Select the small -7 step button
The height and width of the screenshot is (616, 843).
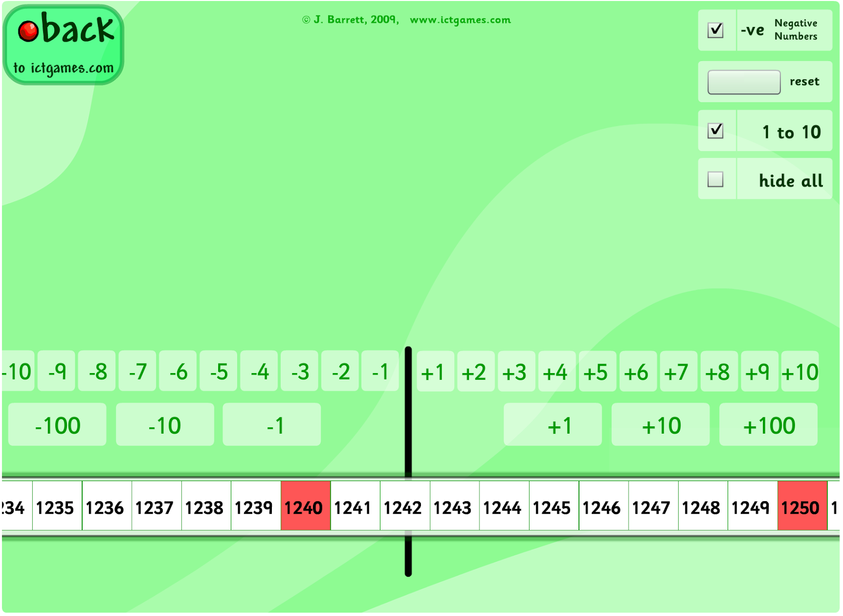(138, 371)
